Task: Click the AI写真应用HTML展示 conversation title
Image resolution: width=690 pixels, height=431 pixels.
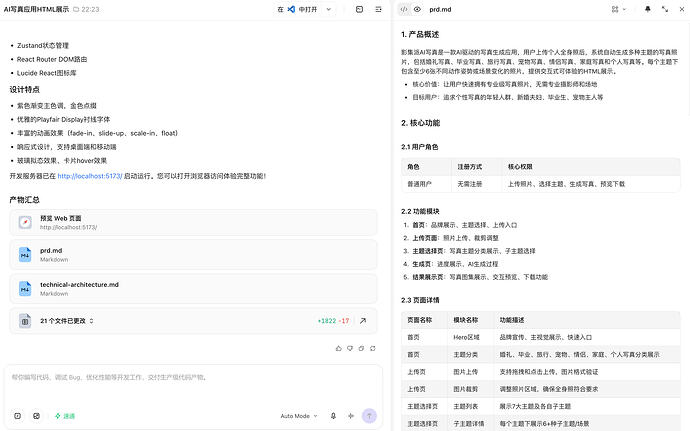Action: (36, 9)
